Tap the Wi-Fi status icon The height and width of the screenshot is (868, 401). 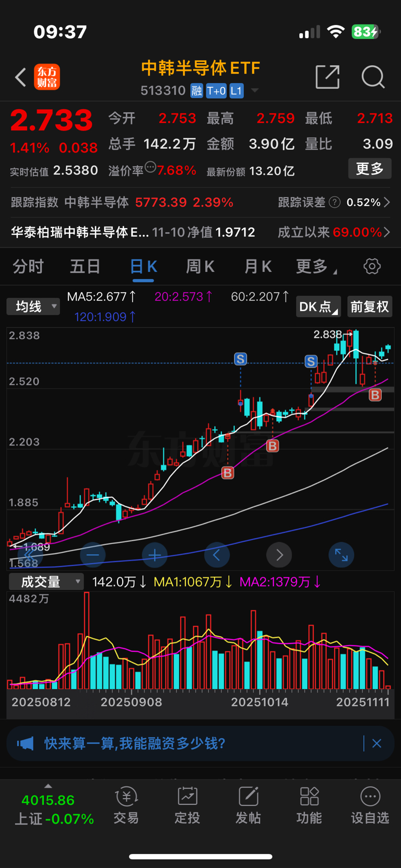pos(336,32)
